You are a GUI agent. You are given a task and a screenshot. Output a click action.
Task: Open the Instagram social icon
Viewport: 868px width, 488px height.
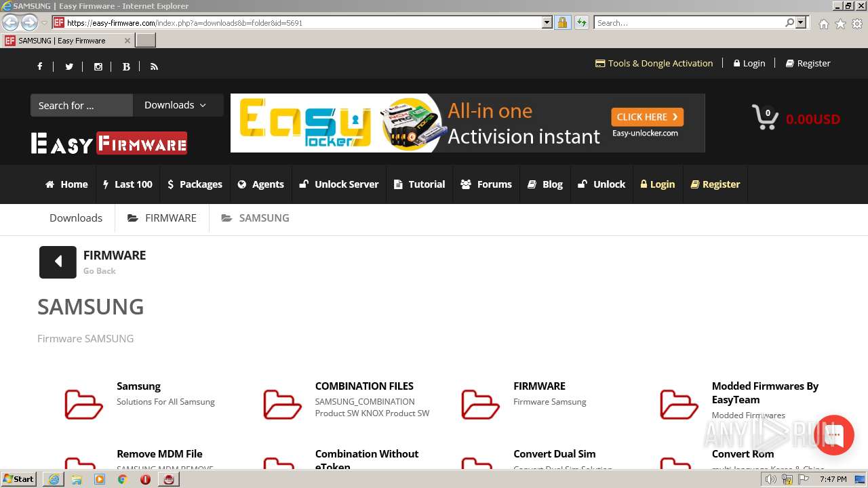click(x=98, y=66)
